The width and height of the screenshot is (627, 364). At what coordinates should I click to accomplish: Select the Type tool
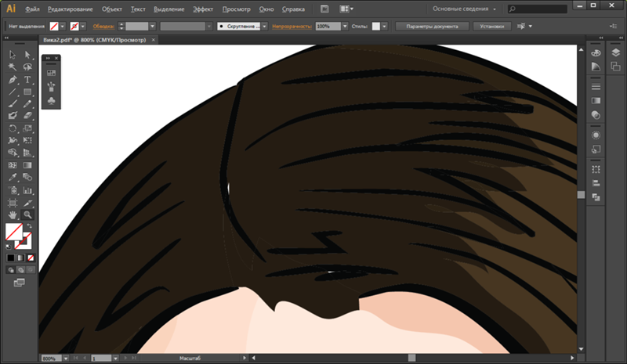(27, 79)
